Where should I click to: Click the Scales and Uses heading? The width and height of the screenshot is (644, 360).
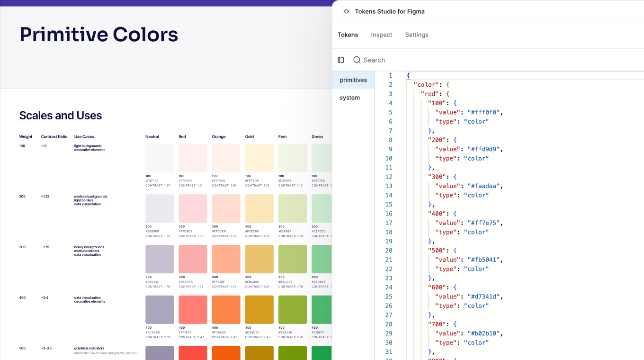tap(60, 115)
